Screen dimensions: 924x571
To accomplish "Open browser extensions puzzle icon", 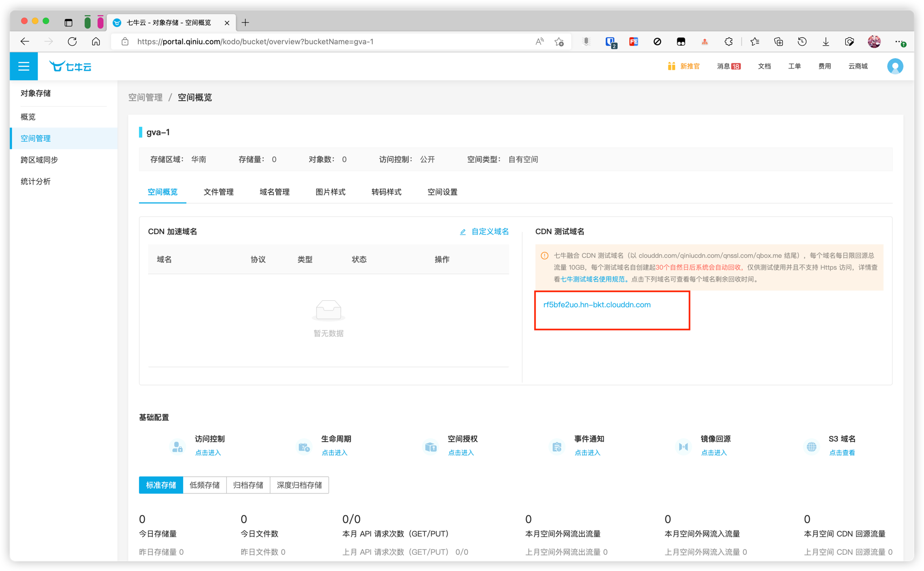I will 729,41.
